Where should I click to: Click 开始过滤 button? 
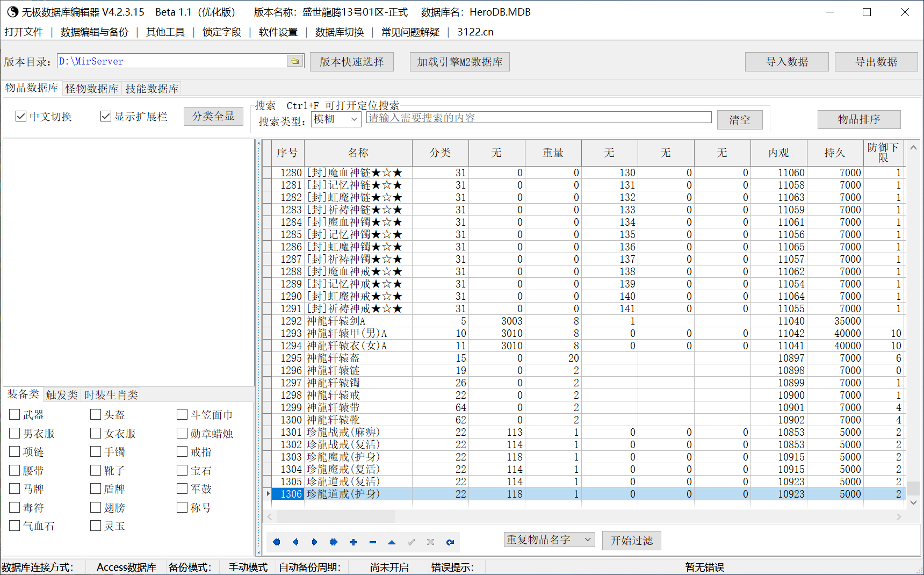click(632, 541)
